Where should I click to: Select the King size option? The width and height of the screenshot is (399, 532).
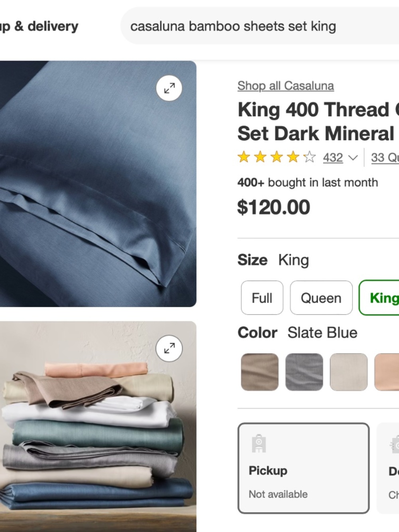click(379, 298)
